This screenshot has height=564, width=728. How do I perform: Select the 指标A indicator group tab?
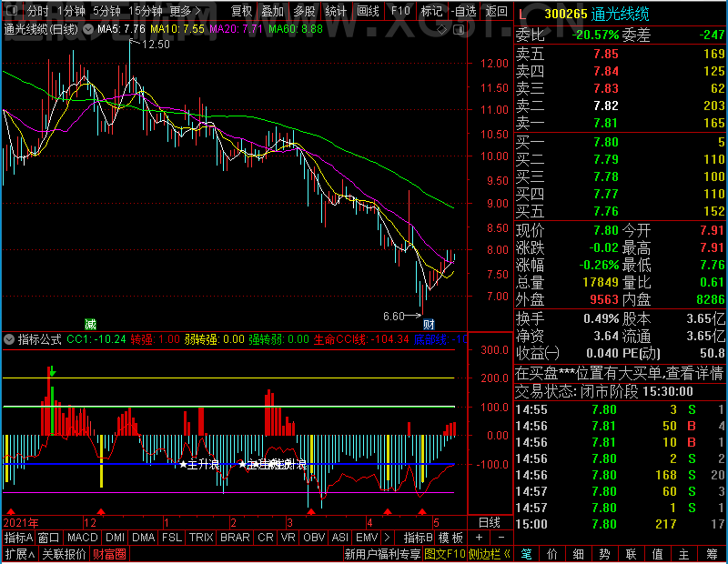tap(18, 538)
